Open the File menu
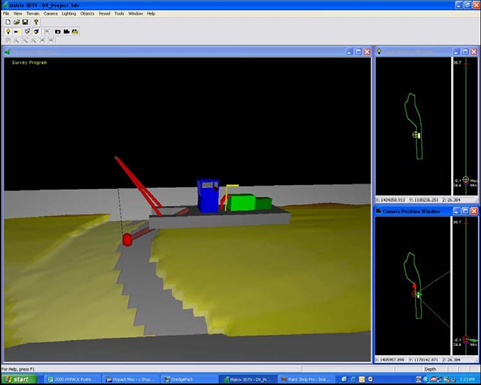 6,13
